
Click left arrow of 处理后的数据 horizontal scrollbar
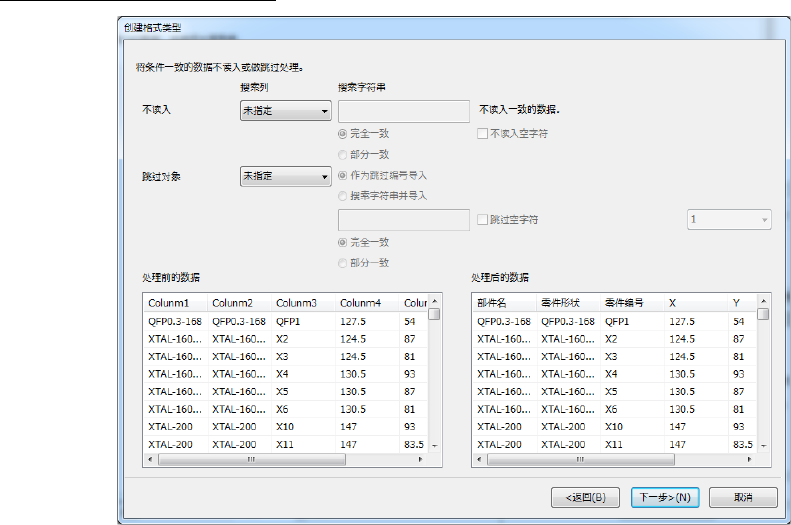(x=479, y=459)
